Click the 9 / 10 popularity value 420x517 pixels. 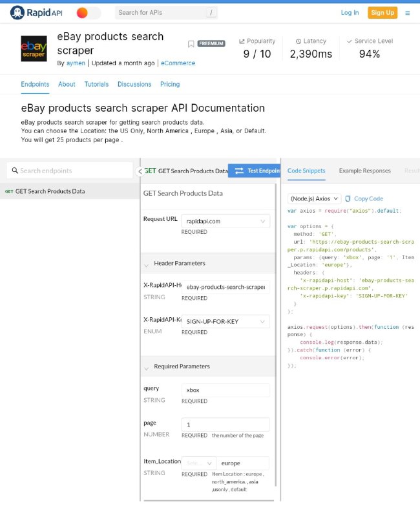click(257, 54)
